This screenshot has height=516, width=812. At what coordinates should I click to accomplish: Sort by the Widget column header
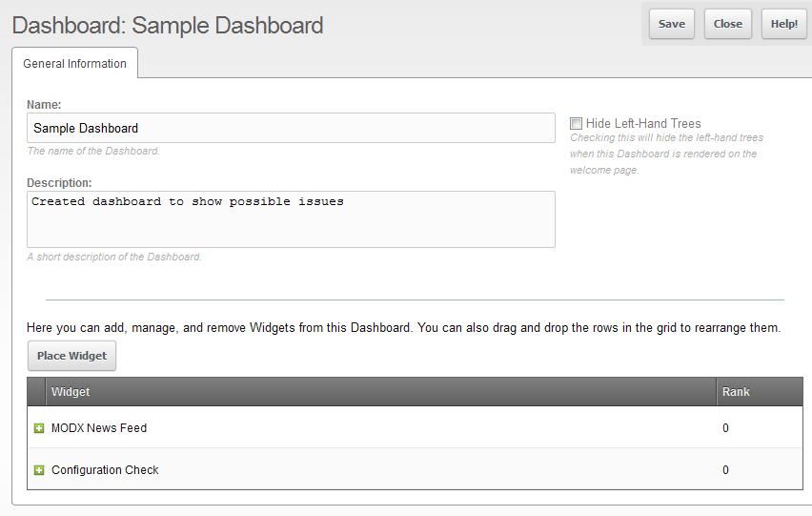381,392
